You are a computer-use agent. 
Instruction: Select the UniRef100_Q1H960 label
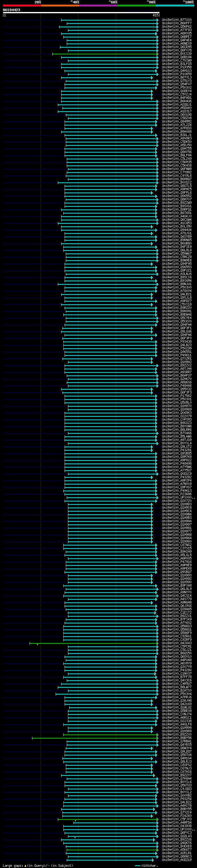click(176, 542)
